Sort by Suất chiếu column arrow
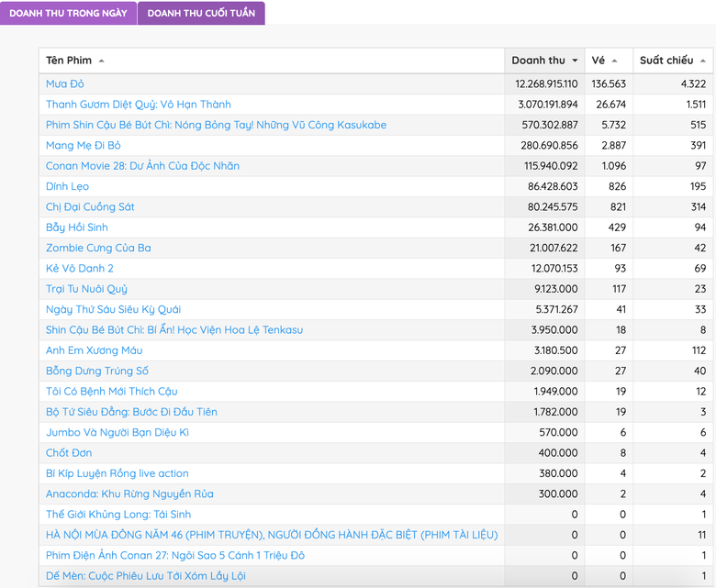The image size is (716, 588). pyautogui.click(x=703, y=61)
